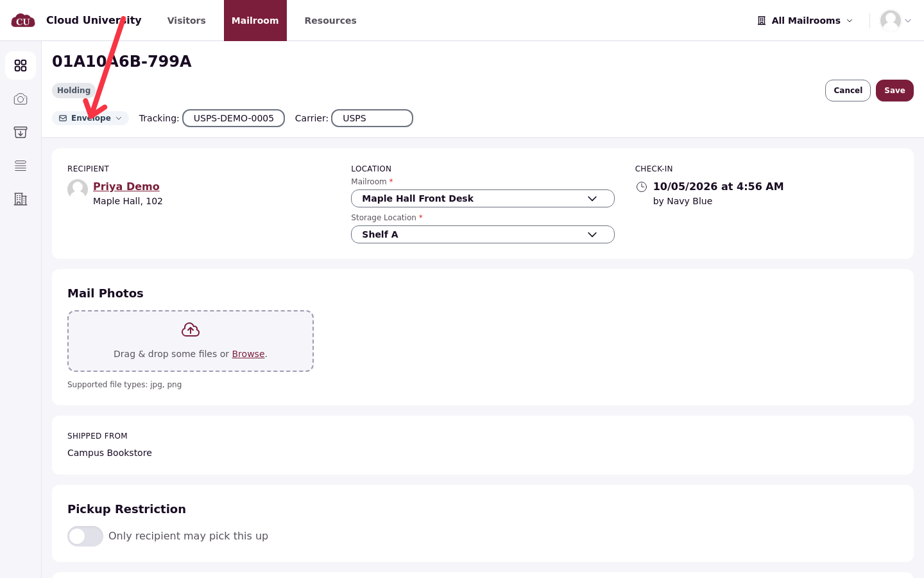Open the dashboard grid icon in sidebar
The width and height of the screenshot is (924, 578).
click(21, 66)
